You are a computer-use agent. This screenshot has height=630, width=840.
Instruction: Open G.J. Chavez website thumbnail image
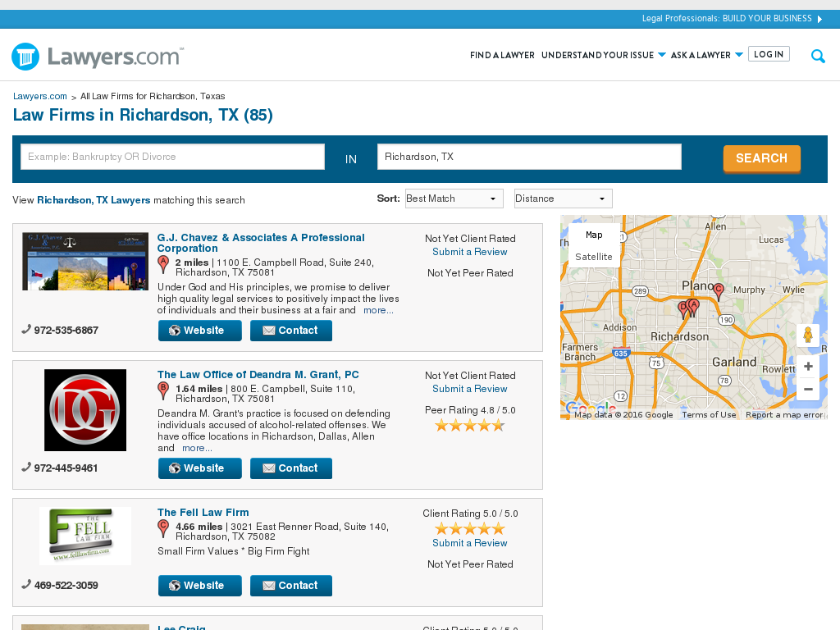pyautogui.click(x=85, y=262)
